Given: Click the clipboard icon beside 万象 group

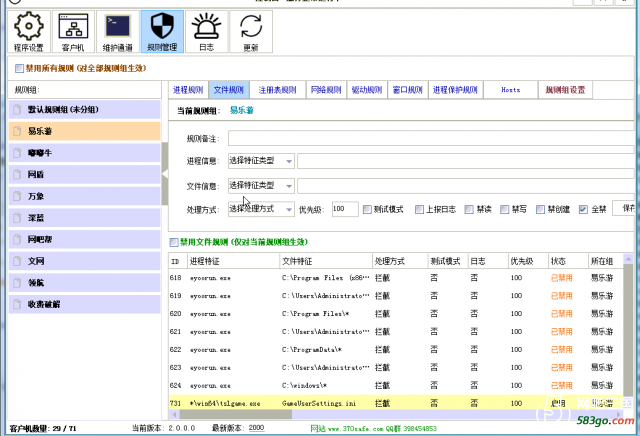Looking at the screenshot, I should (x=17, y=196).
